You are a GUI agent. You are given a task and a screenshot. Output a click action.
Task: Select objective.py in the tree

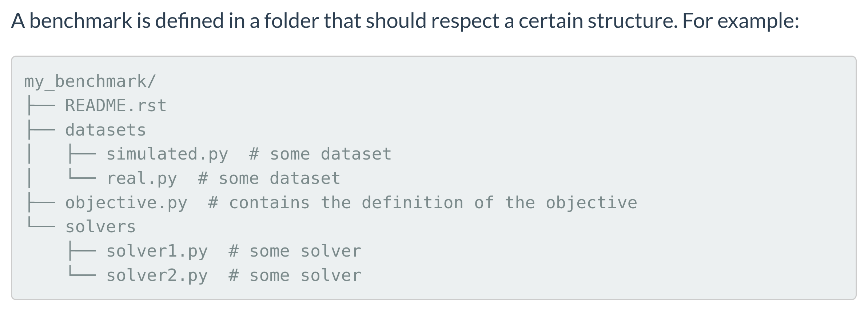click(126, 203)
